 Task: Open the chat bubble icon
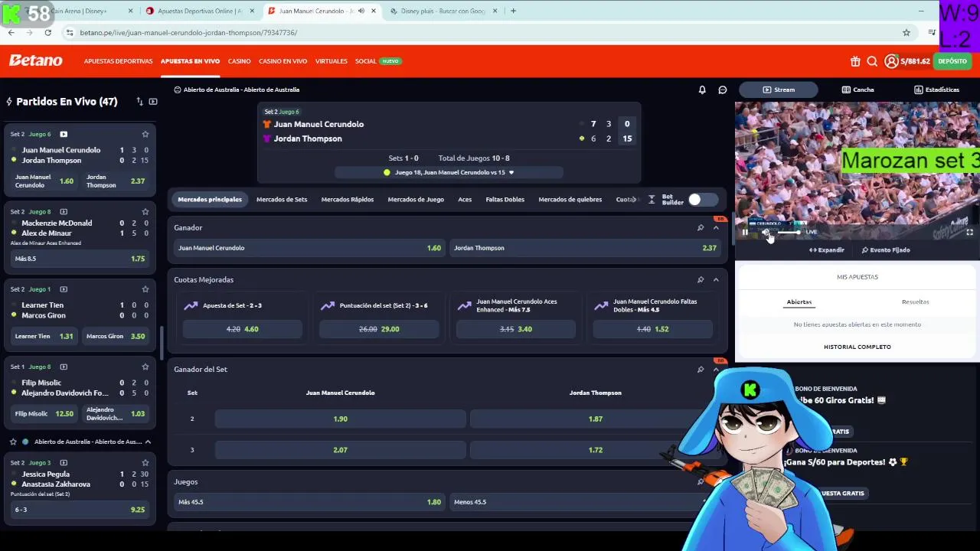tap(722, 90)
